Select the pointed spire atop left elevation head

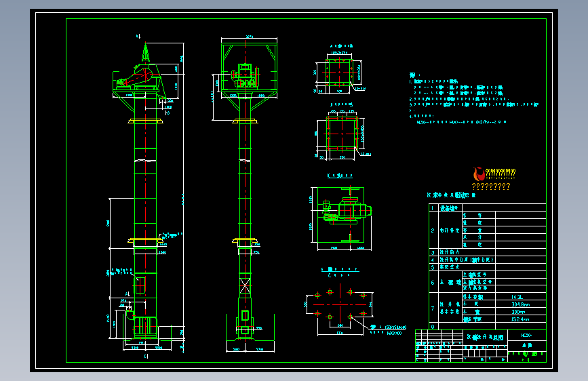click(146, 52)
